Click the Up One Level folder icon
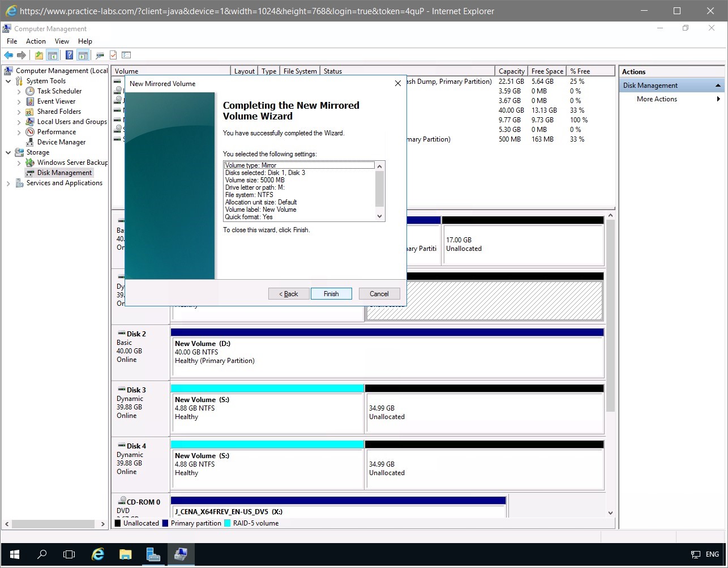 tap(38, 55)
